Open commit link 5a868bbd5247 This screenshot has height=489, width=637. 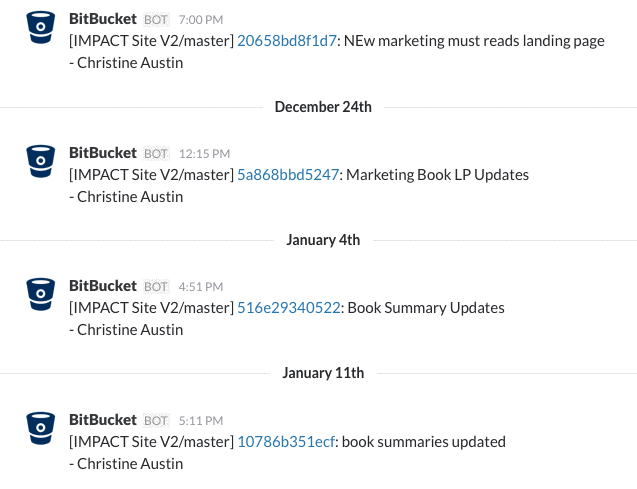click(x=288, y=175)
